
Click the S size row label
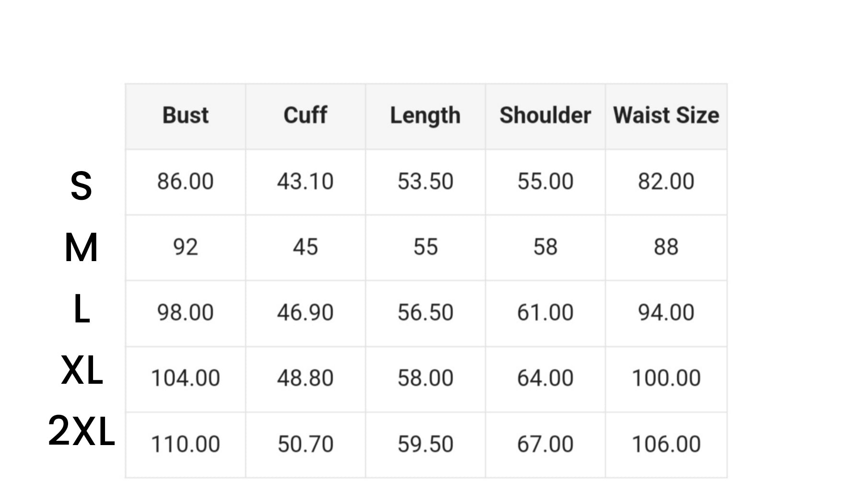click(x=81, y=186)
